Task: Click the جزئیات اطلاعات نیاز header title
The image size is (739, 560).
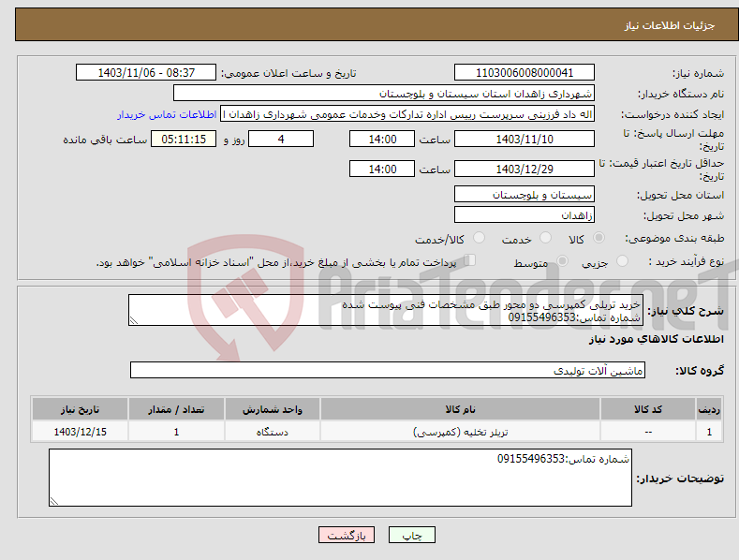Action: 670,25
